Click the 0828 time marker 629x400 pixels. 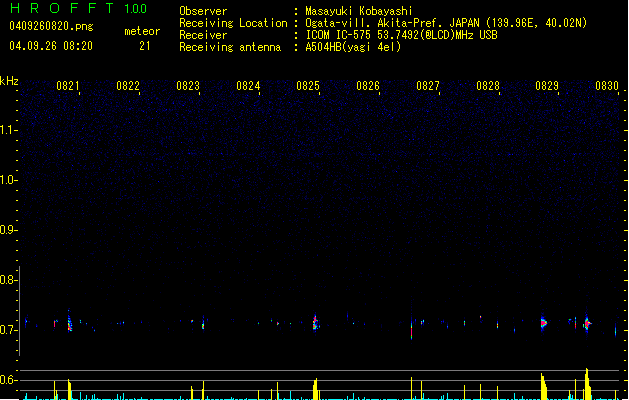coord(488,86)
